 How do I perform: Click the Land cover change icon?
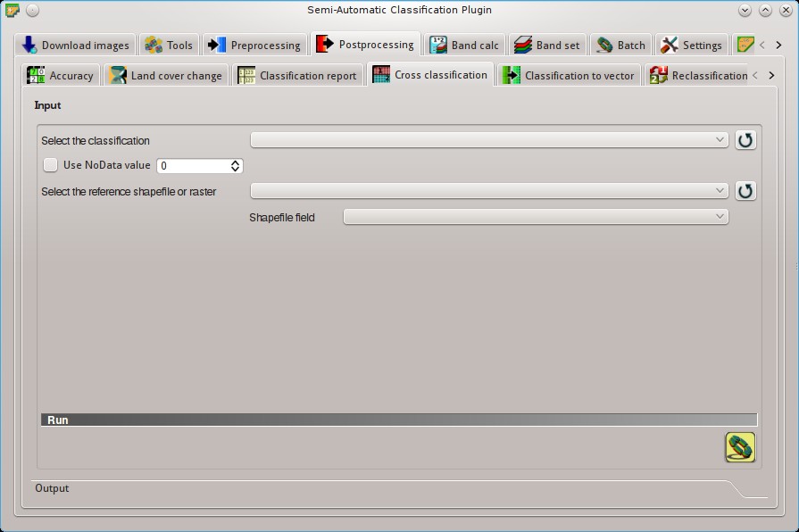pos(118,75)
